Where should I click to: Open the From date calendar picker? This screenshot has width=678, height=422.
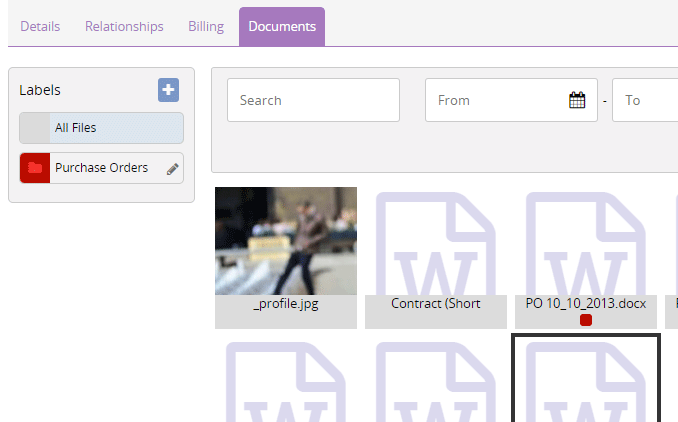pyautogui.click(x=577, y=100)
